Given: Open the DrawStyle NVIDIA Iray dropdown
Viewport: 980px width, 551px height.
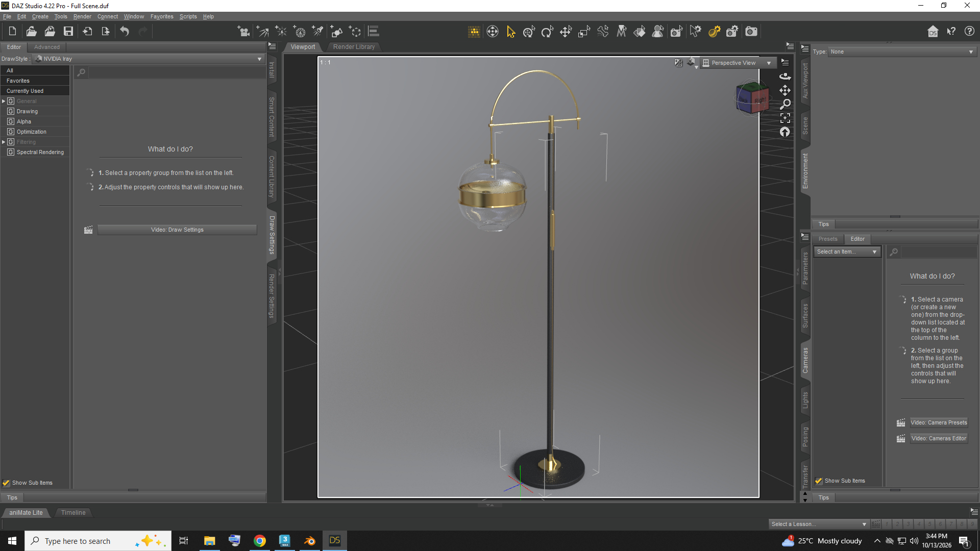Looking at the screenshot, I should coord(149,59).
